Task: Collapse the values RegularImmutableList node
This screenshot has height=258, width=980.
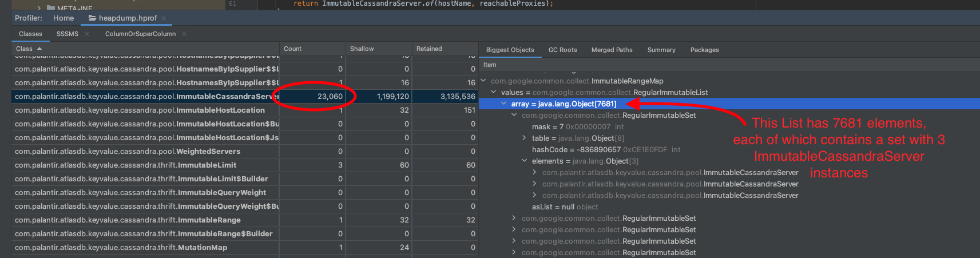Action: (x=494, y=92)
